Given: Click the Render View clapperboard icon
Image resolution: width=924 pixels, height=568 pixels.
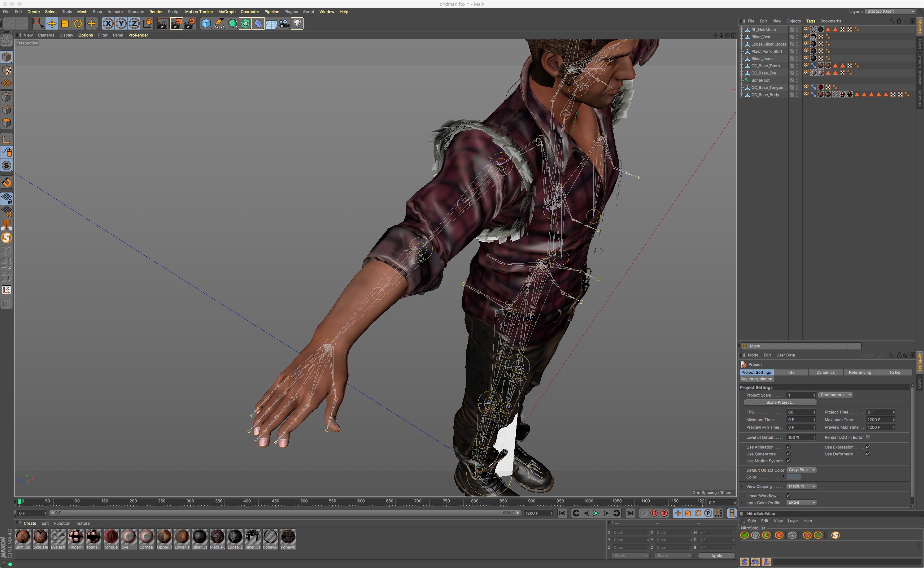Looking at the screenshot, I should tap(162, 24).
